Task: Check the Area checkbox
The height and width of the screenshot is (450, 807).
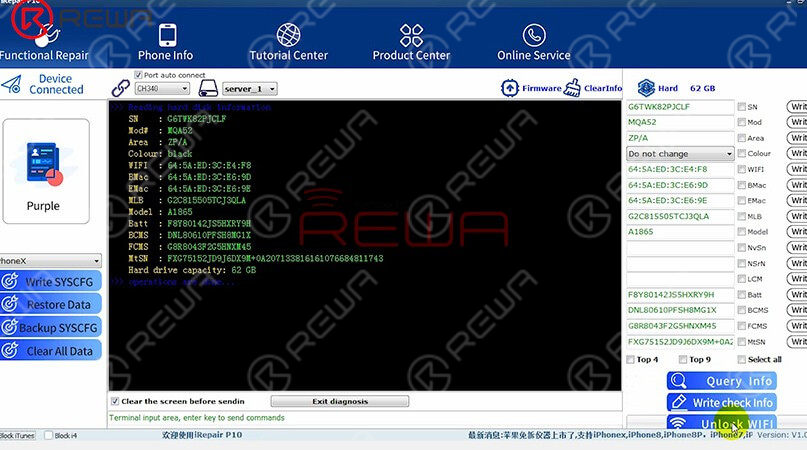Action: (x=742, y=138)
